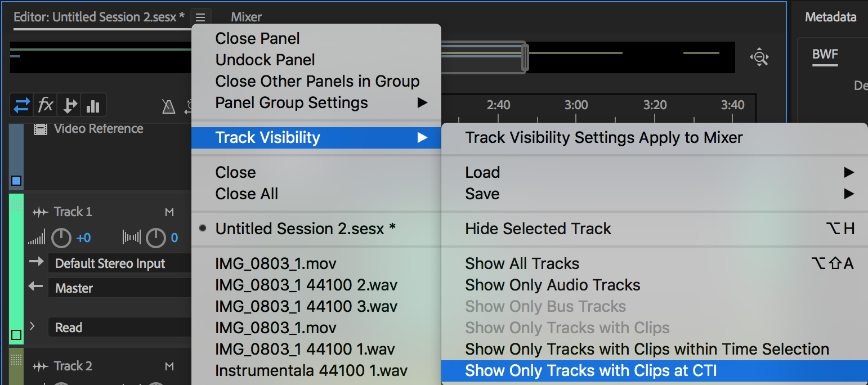868x385 pixels.
Task: Click the film icon on Video Reference track
Action: pyautogui.click(x=40, y=129)
